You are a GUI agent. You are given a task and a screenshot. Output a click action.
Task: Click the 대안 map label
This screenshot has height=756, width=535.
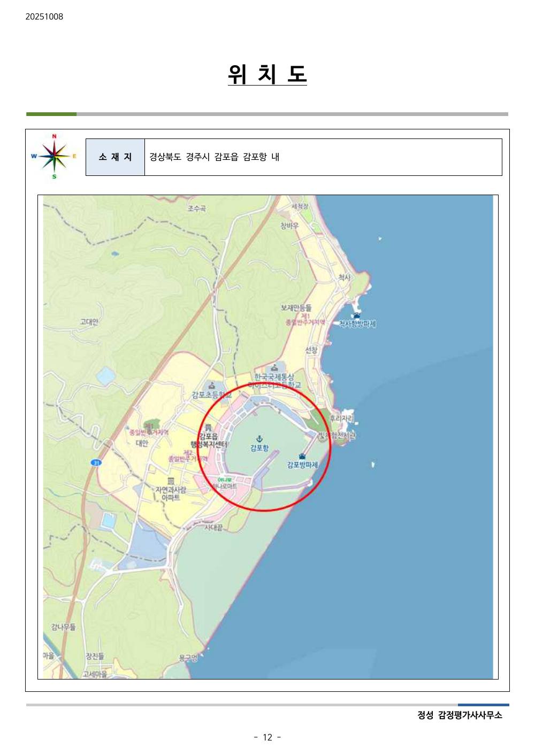click(142, 443)
